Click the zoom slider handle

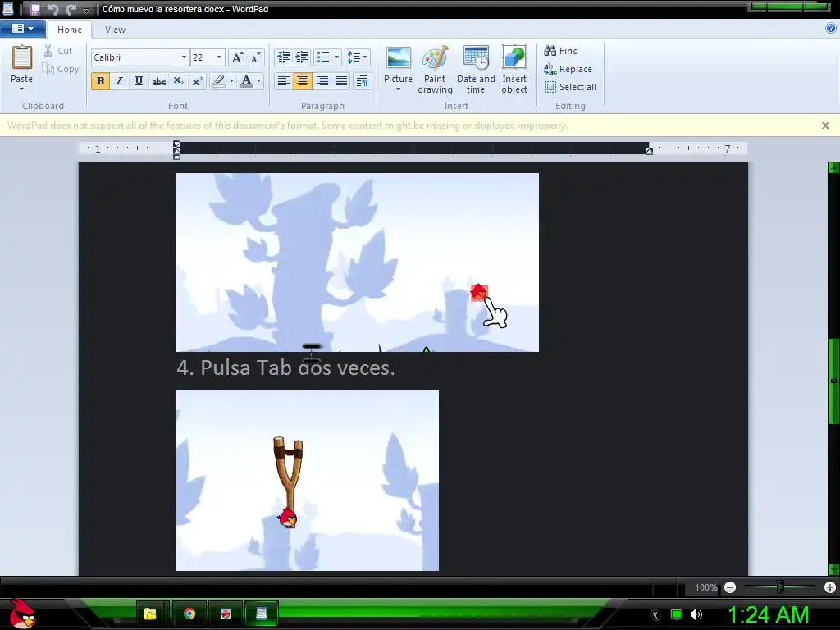tap(780, 587)
